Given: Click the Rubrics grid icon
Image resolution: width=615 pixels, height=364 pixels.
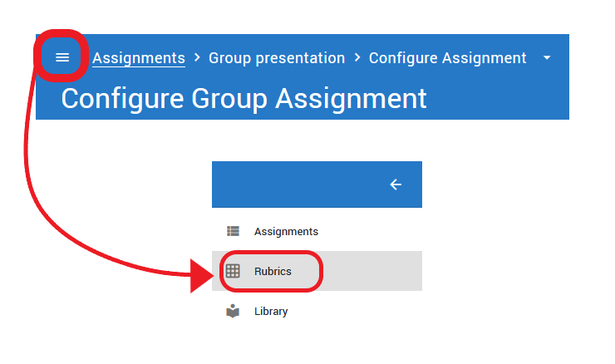Looking at the screenshot, I should coord(233,271).
